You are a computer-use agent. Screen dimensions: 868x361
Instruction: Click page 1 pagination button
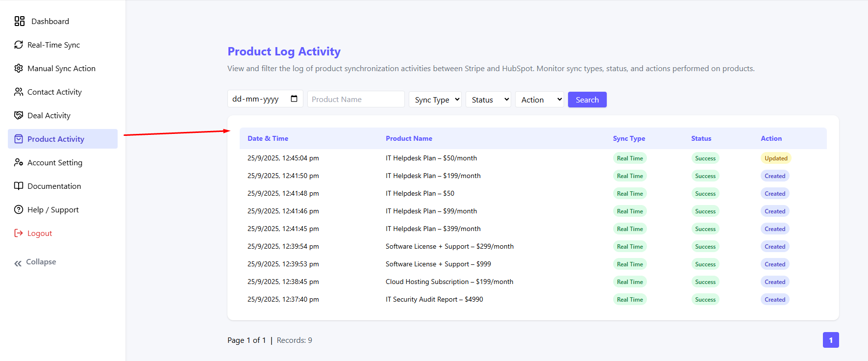click(x=831, y=340)
